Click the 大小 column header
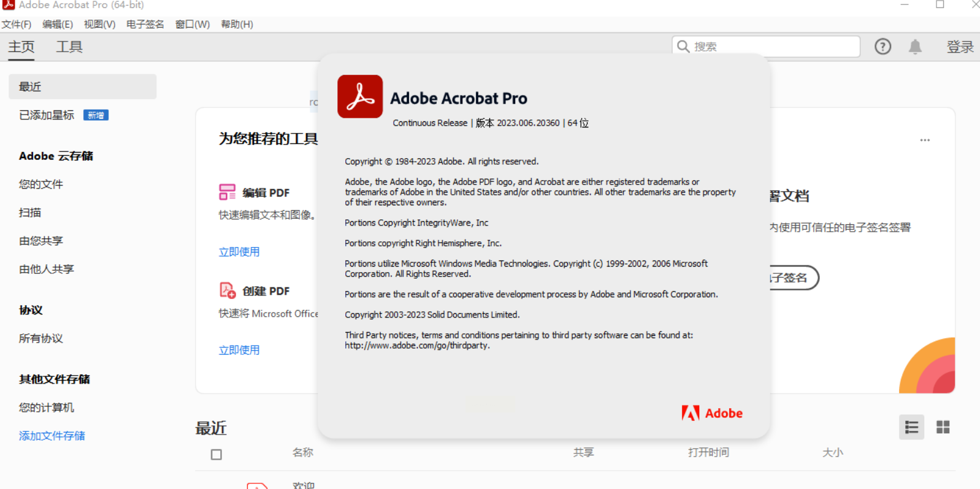Viewport: 980px width, 489px height. click(x=833, y=452)
